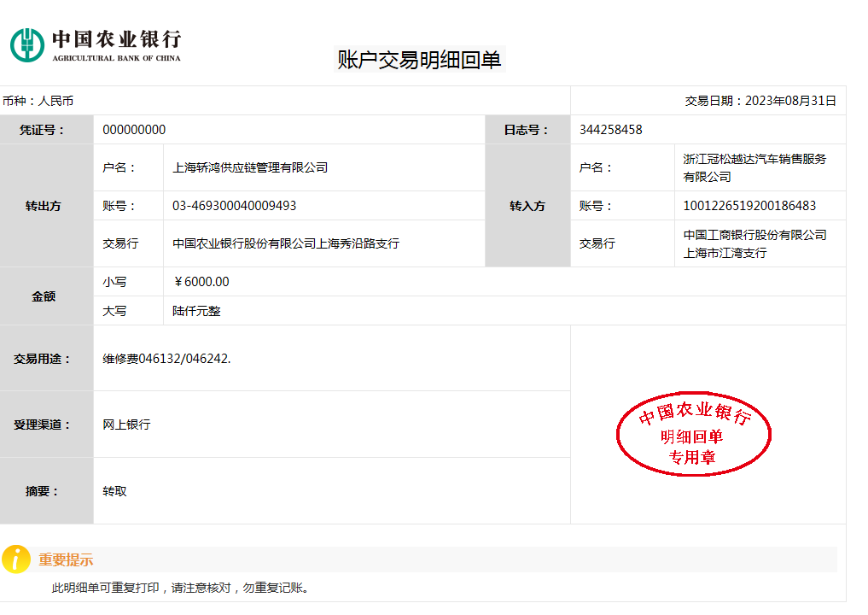Click the currency label 币种：人民币
868x615 pixels.
click(x=38, y=101)
